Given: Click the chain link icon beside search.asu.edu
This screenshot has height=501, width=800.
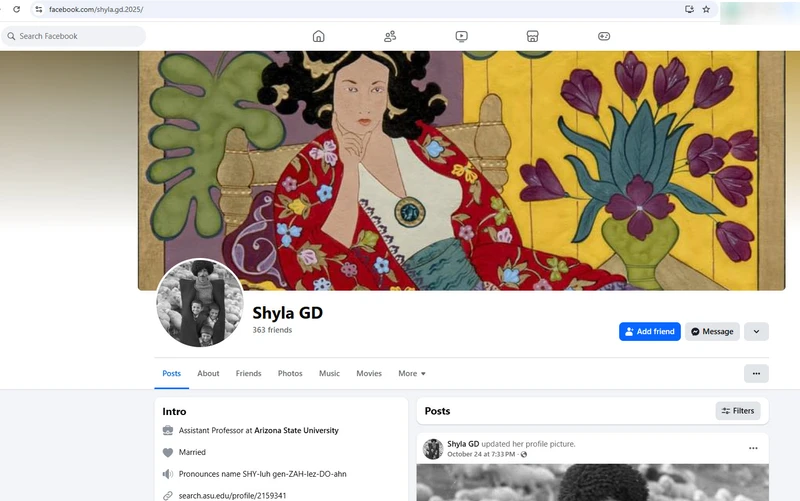Looking at the screenshot, I should point(168,495).
